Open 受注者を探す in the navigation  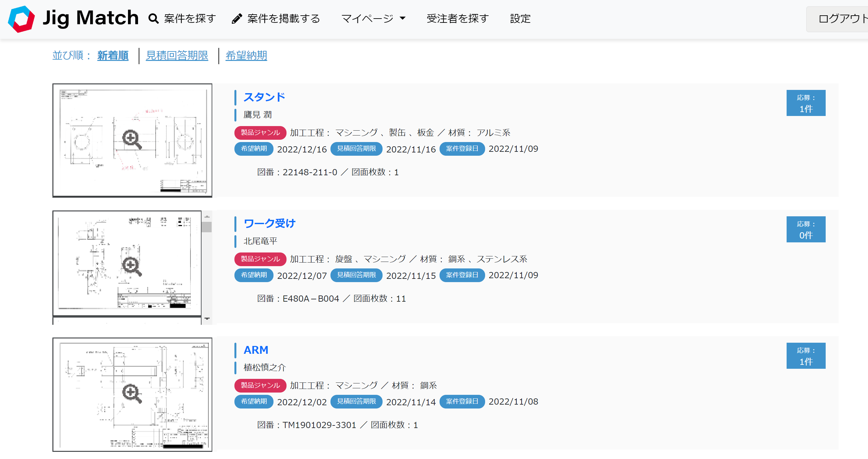(457, 19)
